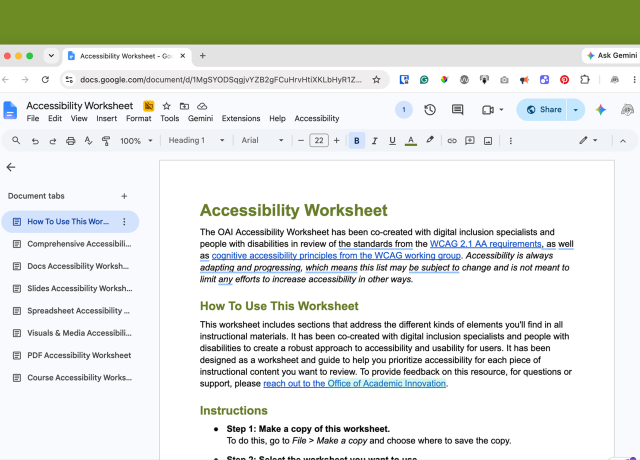Undo the last edit
640x460 pixels.
pyautogui.click(x=35, y=141)
